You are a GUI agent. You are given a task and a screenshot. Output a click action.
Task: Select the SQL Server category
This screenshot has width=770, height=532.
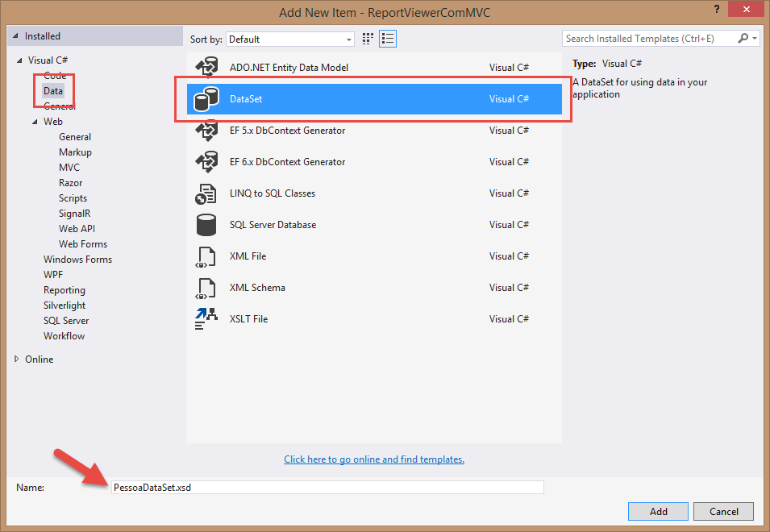pyautogui.click(x=66, y=321)
